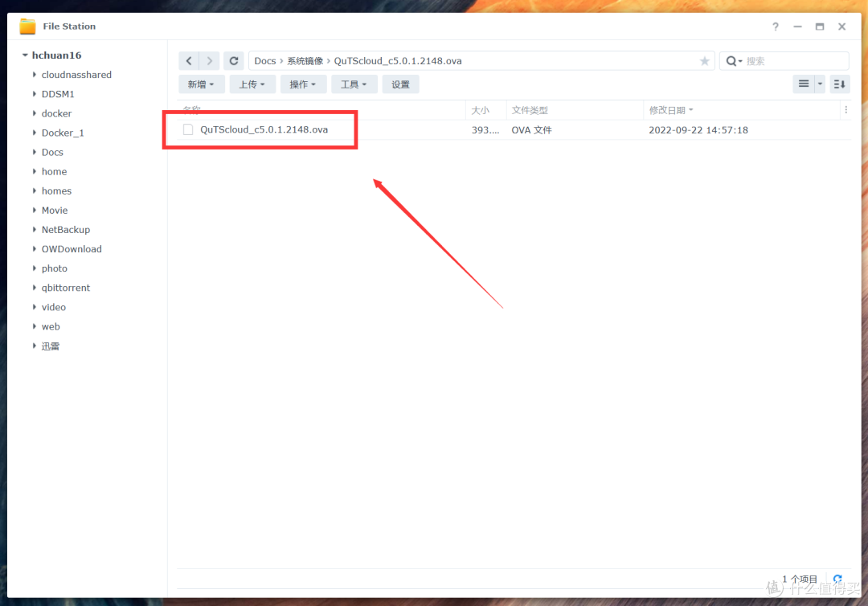Click the OVA 文件 type cell
Viewport: 868px width, 606px height.
point(531,130)
